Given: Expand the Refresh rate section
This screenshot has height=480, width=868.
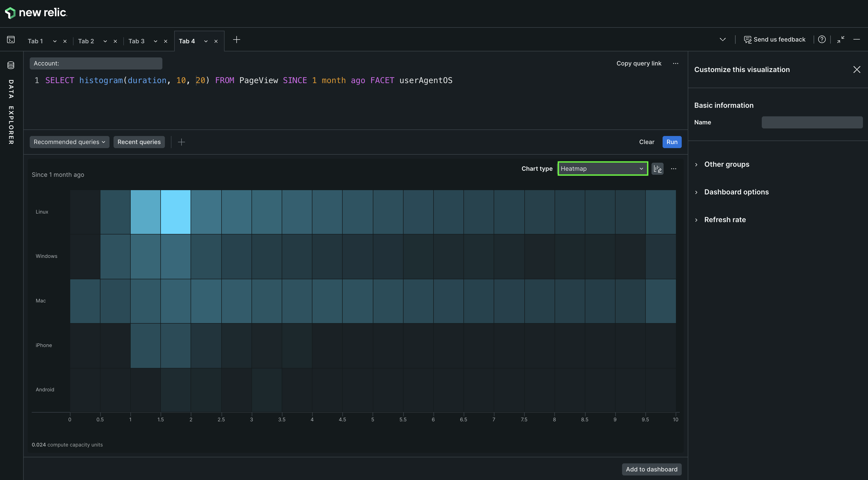Looking at the screenshot, I should point(725,219).
